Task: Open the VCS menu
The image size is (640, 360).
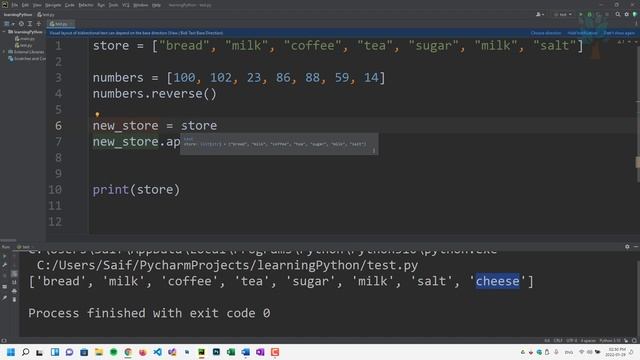Action: [x=126, y=5]
